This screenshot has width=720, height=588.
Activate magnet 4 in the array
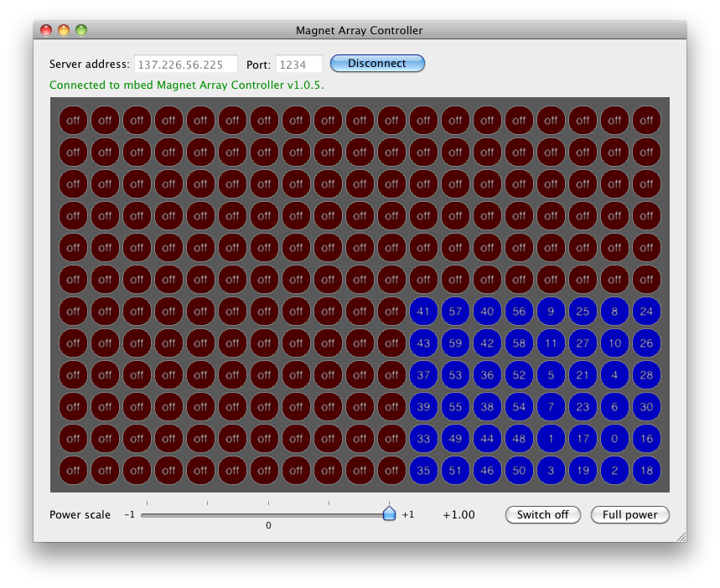[x=614, y=375]
